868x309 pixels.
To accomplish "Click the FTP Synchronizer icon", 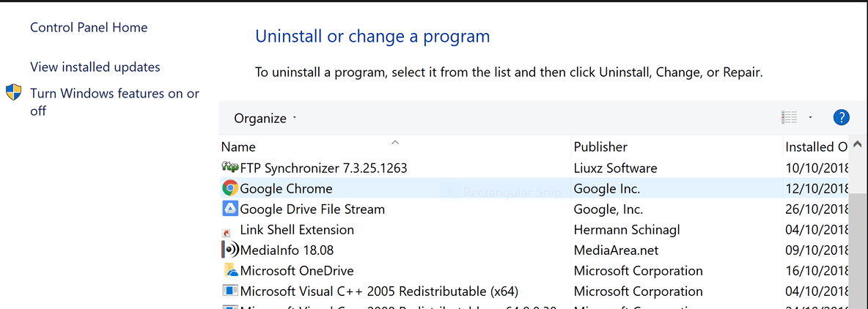I will click(x=230, y=168).
